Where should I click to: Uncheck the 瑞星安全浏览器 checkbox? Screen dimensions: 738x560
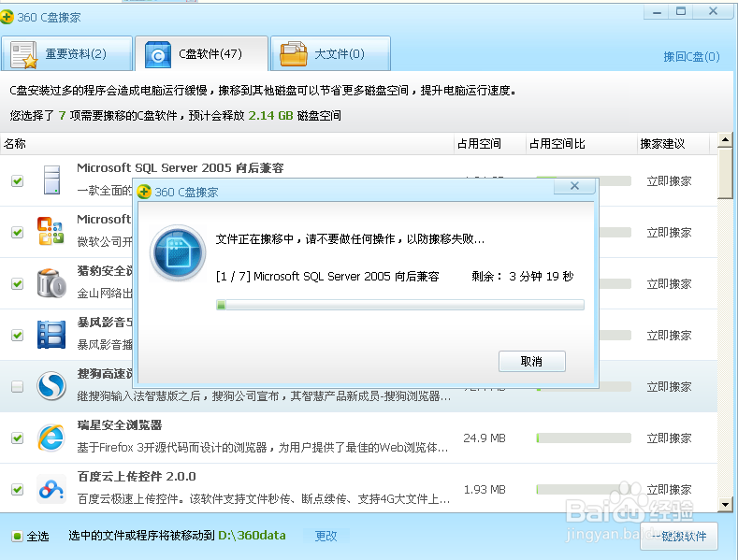[x=18, y=438]
